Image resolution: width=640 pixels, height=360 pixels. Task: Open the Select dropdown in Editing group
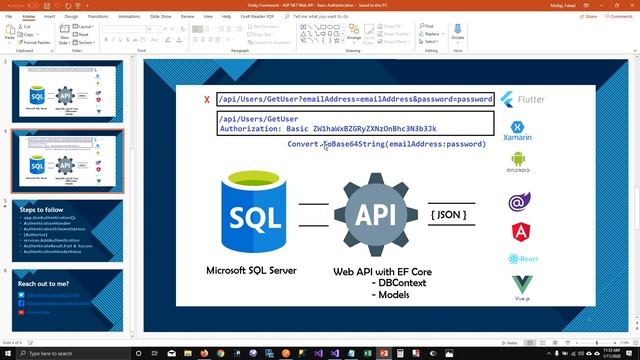coord(429,41)
